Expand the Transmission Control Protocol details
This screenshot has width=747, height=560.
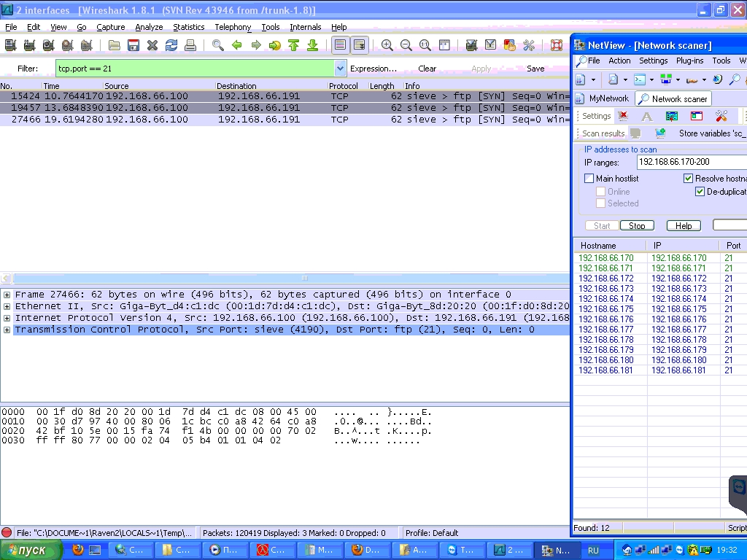click(x=7, y=330)
